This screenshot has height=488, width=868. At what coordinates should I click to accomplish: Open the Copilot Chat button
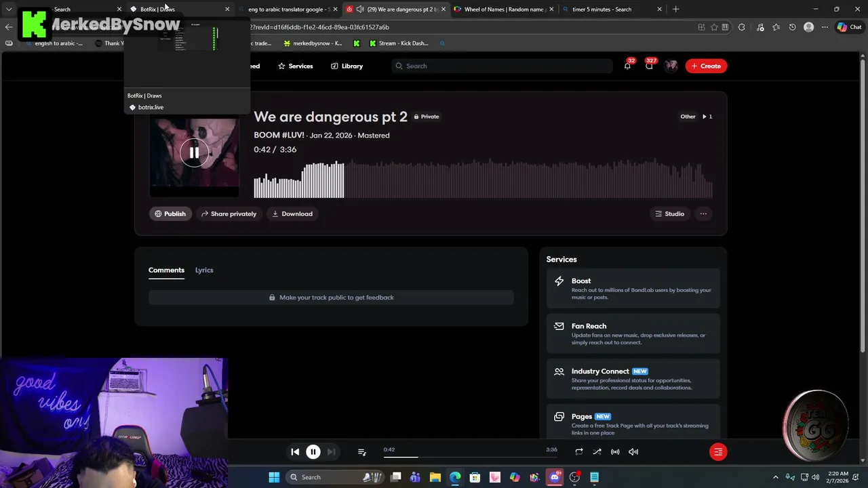coord(850,27)
